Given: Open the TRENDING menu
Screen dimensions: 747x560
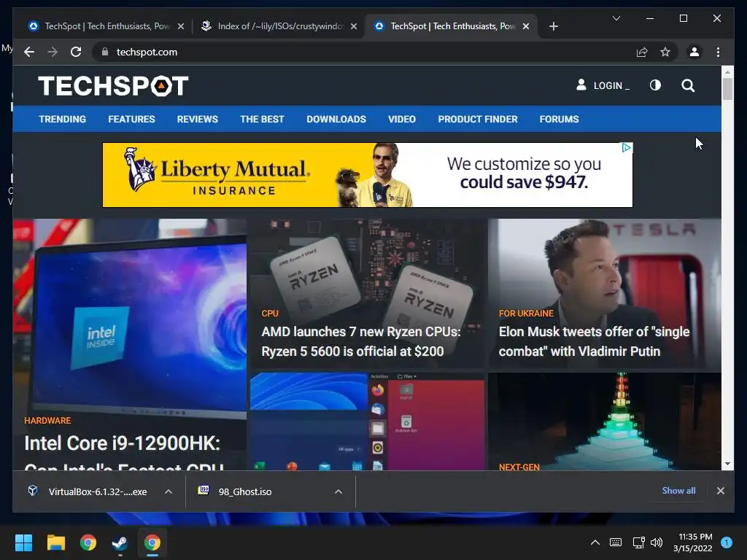Looking at the screenshot, I should pos(63,119).
